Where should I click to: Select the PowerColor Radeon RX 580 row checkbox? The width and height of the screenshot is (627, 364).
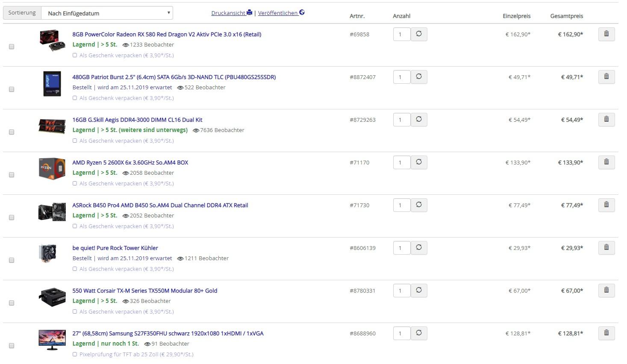[12, 47]
